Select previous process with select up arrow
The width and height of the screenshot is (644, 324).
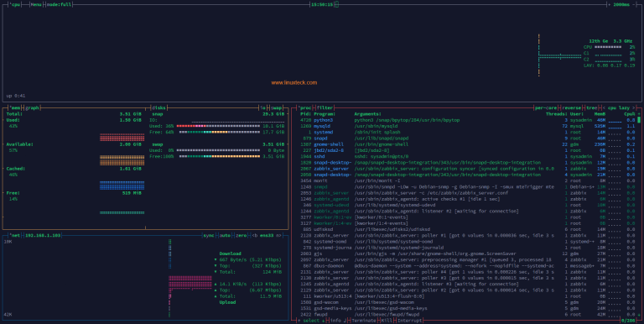tap(299, 321)
